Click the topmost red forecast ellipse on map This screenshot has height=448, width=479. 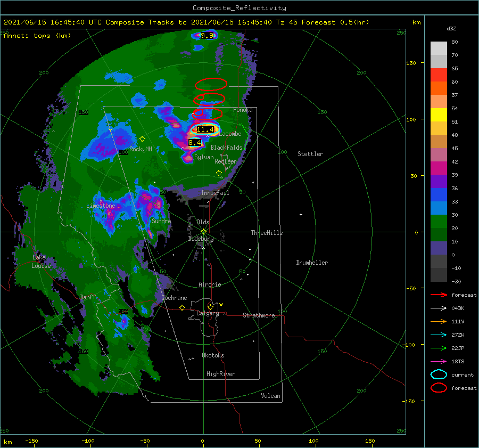[x=211, y=84]
